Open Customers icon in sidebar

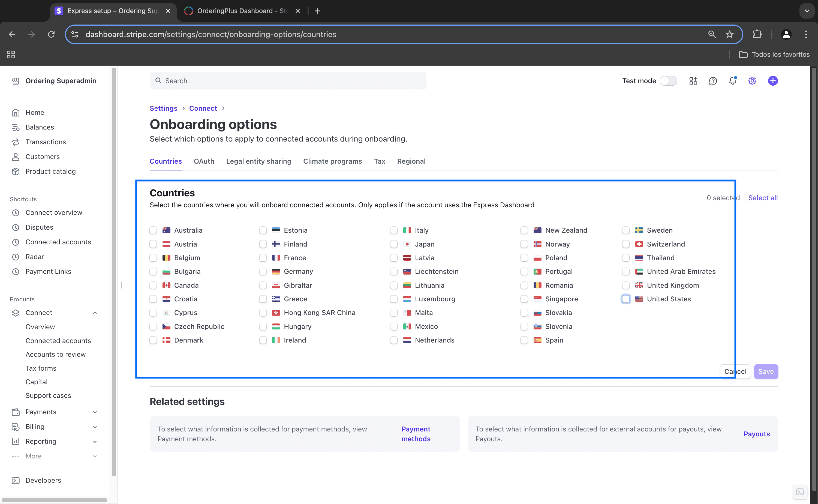[16, 157]
